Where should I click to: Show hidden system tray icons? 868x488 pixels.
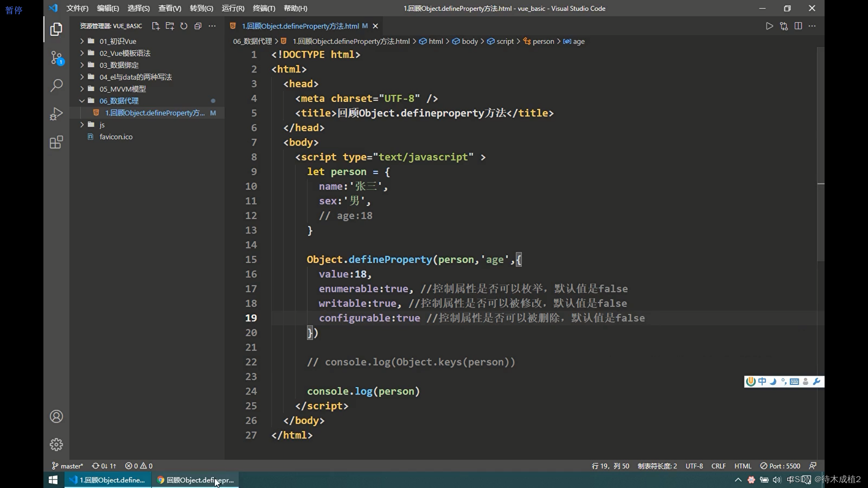tap(738, 480)
